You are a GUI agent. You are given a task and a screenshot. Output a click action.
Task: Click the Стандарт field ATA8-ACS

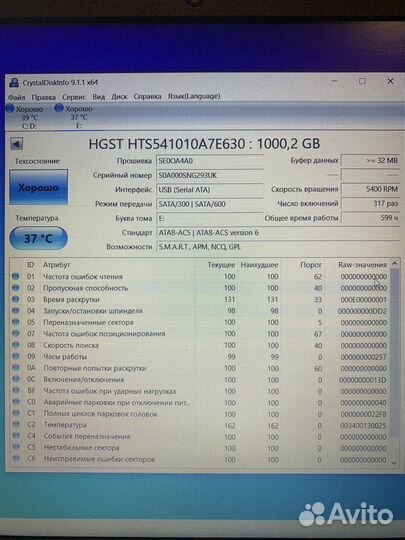[x=278, y=233]
